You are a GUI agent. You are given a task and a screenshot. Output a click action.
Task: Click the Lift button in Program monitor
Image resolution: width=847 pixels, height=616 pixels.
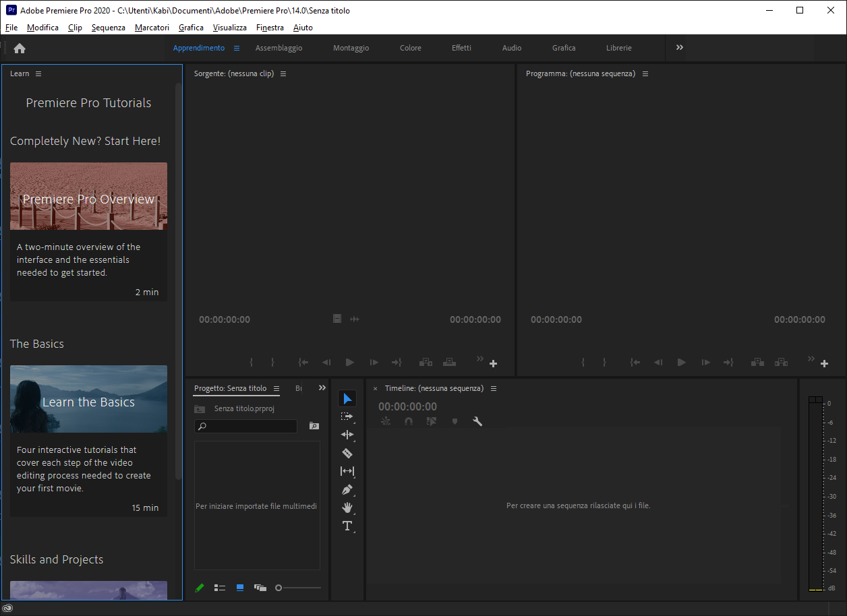pos(758,362)
